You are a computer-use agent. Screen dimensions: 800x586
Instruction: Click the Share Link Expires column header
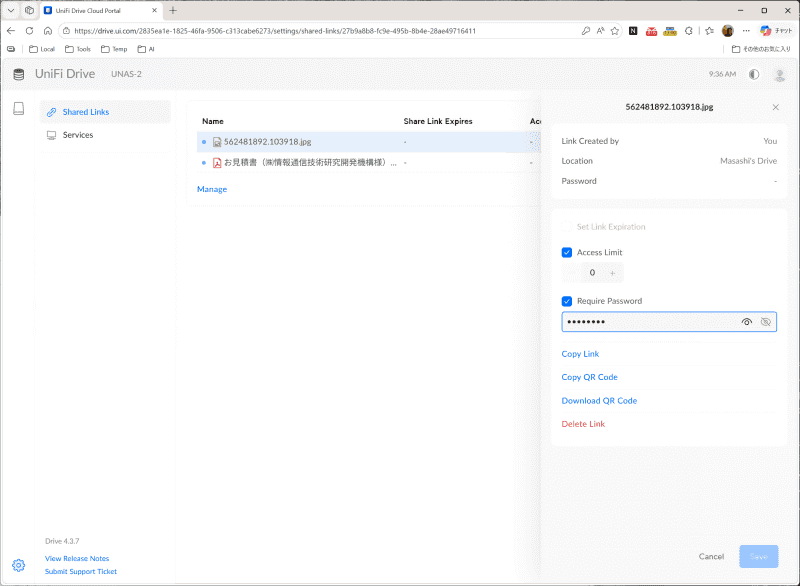pyautogui.click(x=438, y=121)
